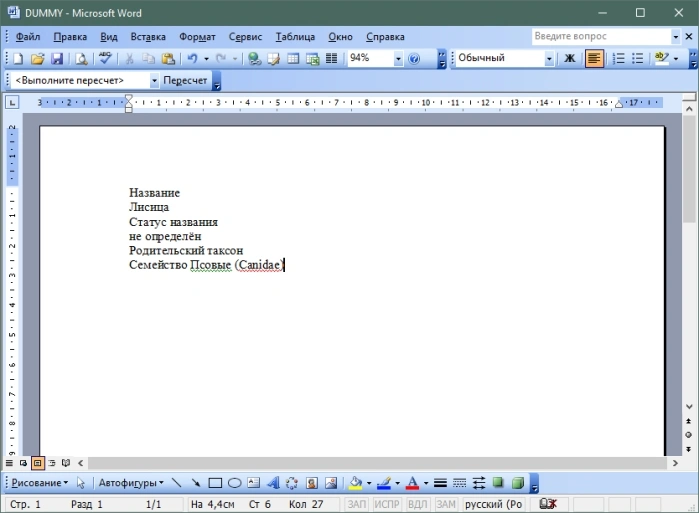Toggle the ЗАМ overtype indicator in the status bar
The width and height of the screenshot is (699, 513).
[446, 504]
